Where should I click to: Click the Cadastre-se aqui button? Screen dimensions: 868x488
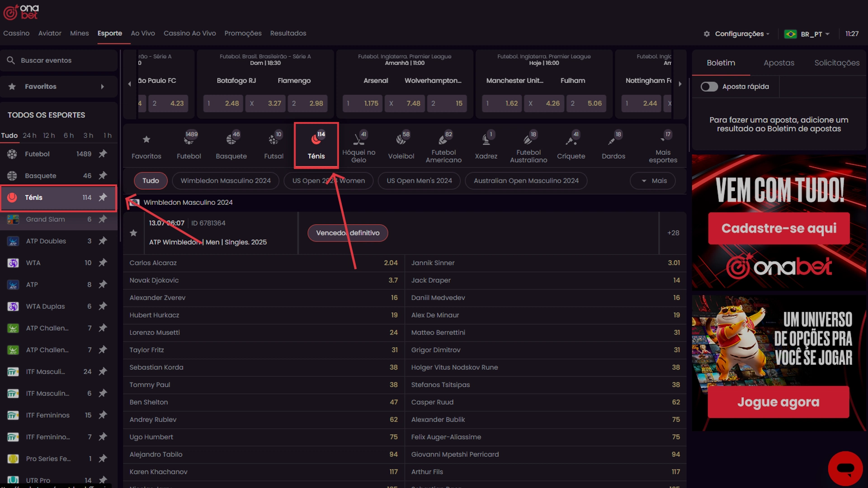(x=778, y=228)
